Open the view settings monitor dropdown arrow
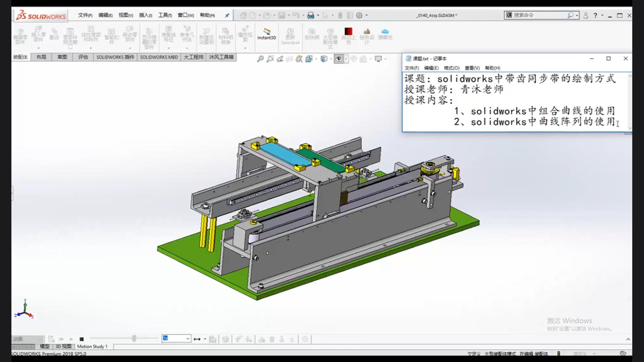Image resolution: width=644 pixels, height=362 pixels. pyautogui.click(x=386, y=59)
